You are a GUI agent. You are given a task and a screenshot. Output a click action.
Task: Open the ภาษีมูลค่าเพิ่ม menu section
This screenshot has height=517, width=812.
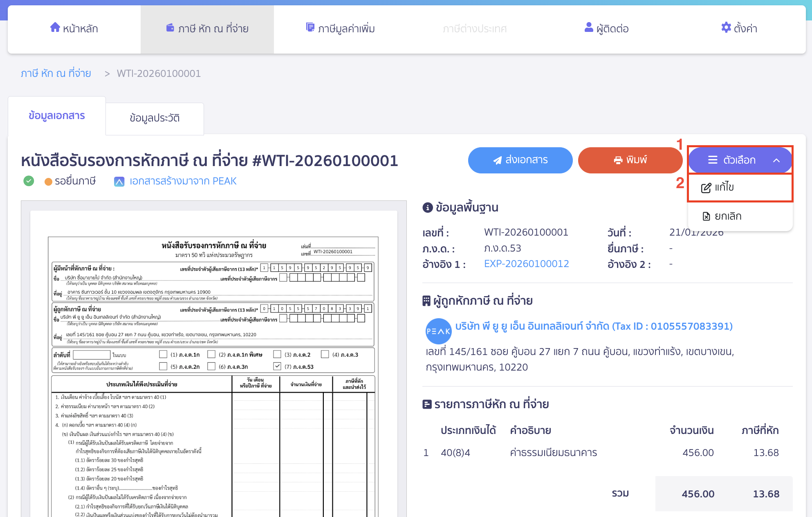tap(346, 28)
